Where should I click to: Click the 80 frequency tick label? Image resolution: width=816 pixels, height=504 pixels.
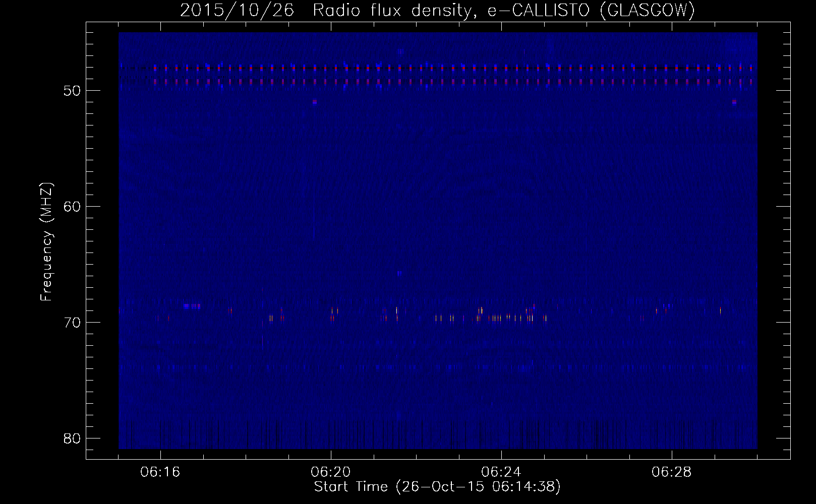point(73,439)
